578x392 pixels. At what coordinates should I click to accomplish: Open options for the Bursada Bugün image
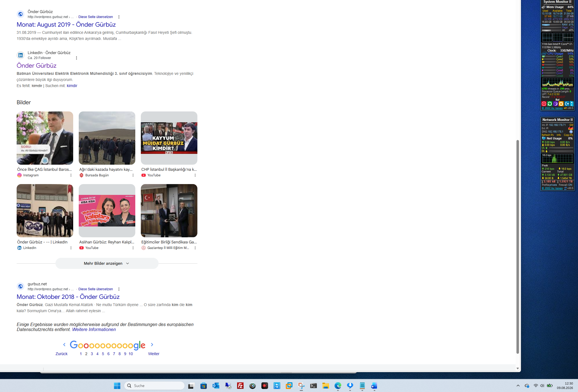(x=133, y=175)
